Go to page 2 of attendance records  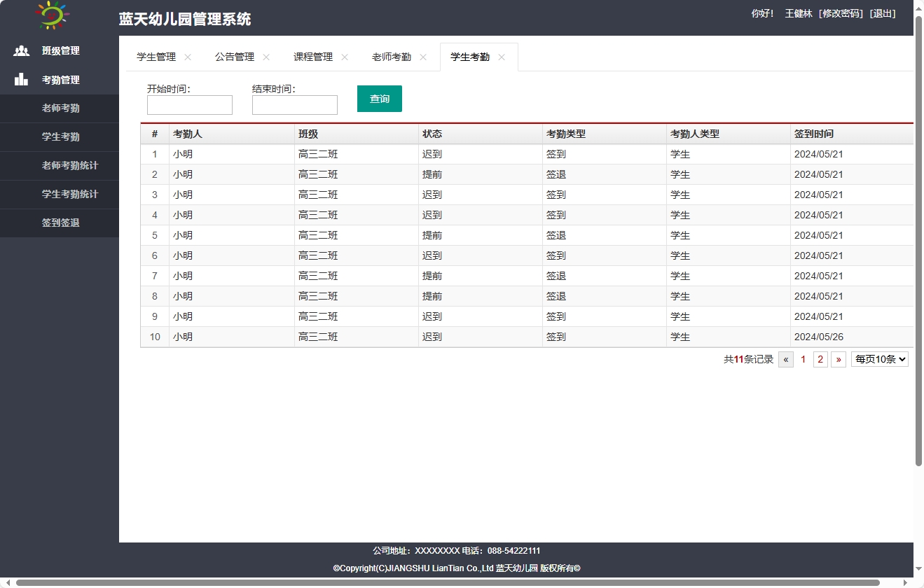click(x=820, y=358)
